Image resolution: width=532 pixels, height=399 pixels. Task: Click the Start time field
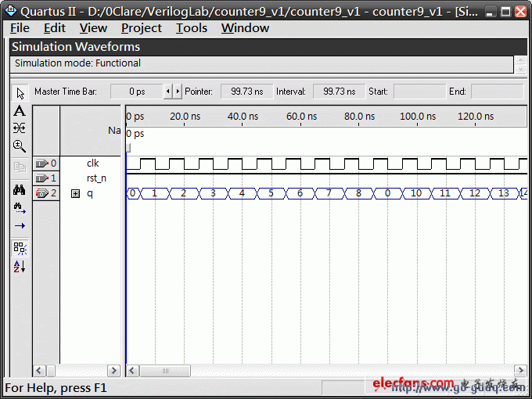pos(419,92)
